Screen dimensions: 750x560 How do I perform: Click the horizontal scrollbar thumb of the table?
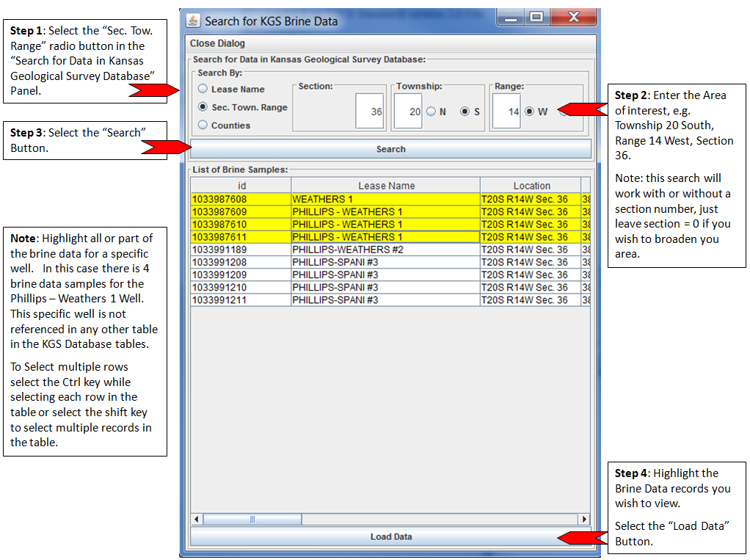coord(252,519)
